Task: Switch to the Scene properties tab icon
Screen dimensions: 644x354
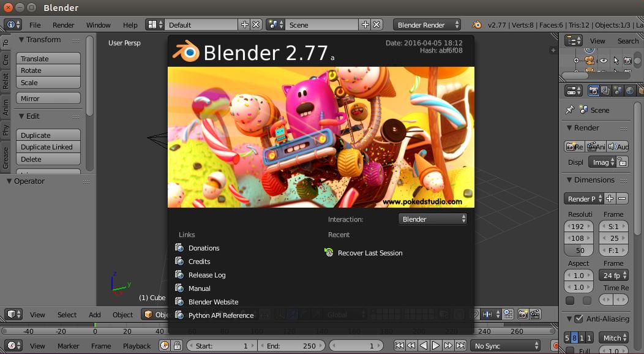Action: (x=617, y=91)
